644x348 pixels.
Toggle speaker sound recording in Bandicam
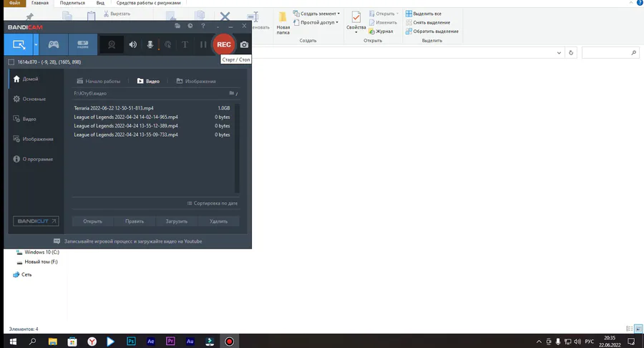(x=132, y=44)
